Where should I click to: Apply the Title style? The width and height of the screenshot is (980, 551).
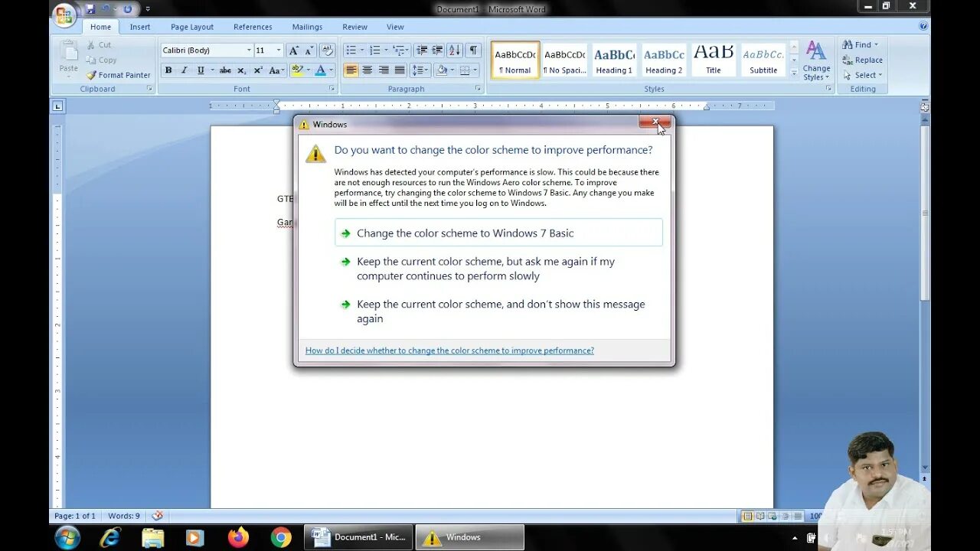(714, 60)
